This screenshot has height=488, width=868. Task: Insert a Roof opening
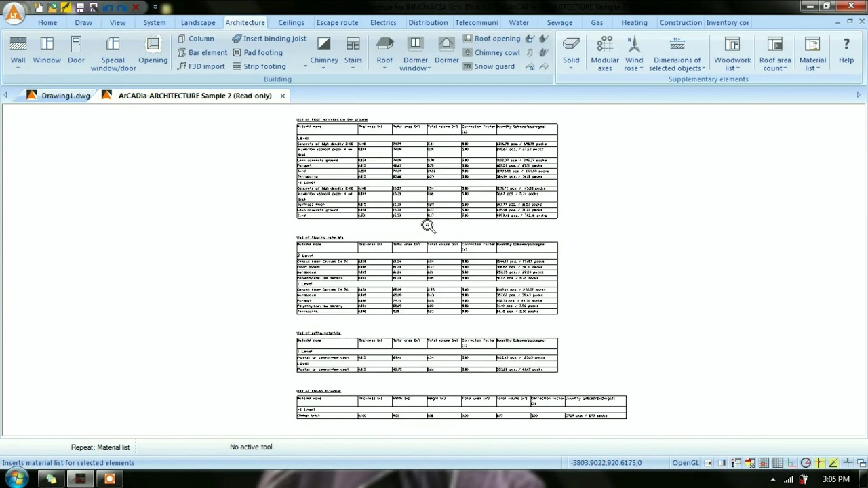coord(492,39)
